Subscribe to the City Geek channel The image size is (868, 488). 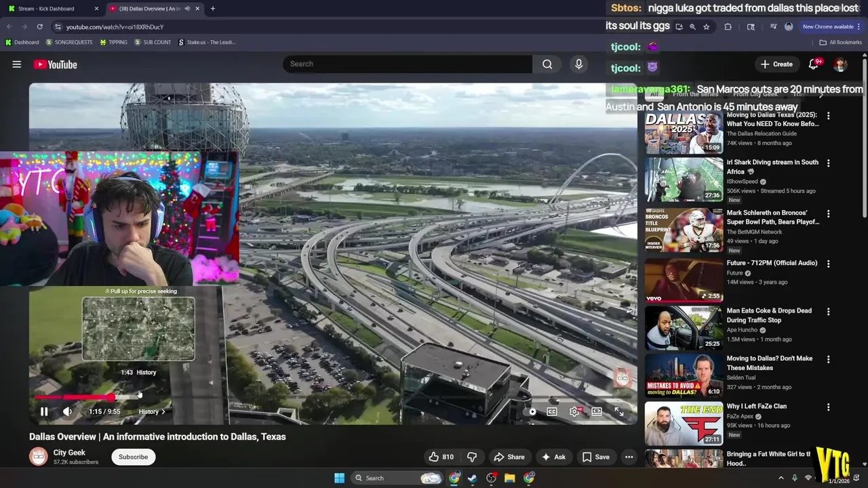tap(133, 457)
